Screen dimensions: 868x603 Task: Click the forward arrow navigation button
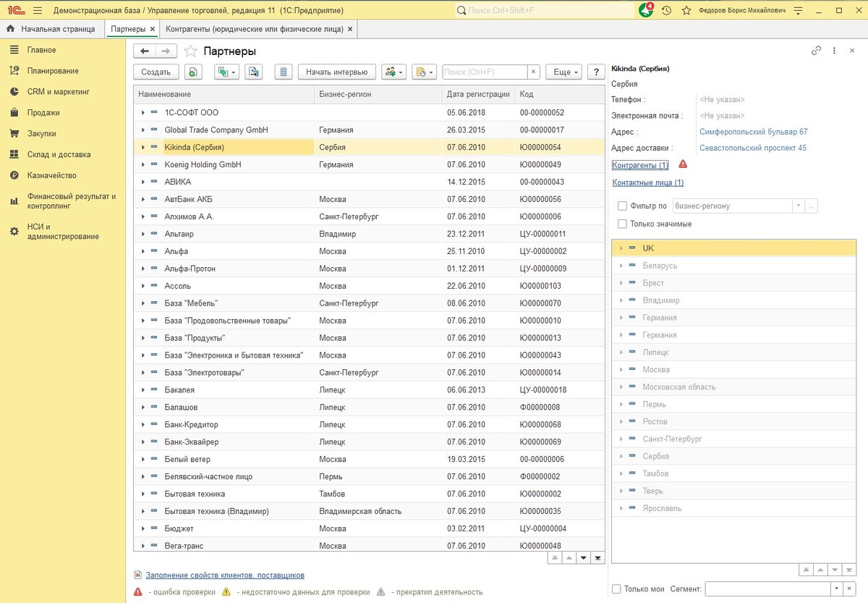[x=166, y=51]
